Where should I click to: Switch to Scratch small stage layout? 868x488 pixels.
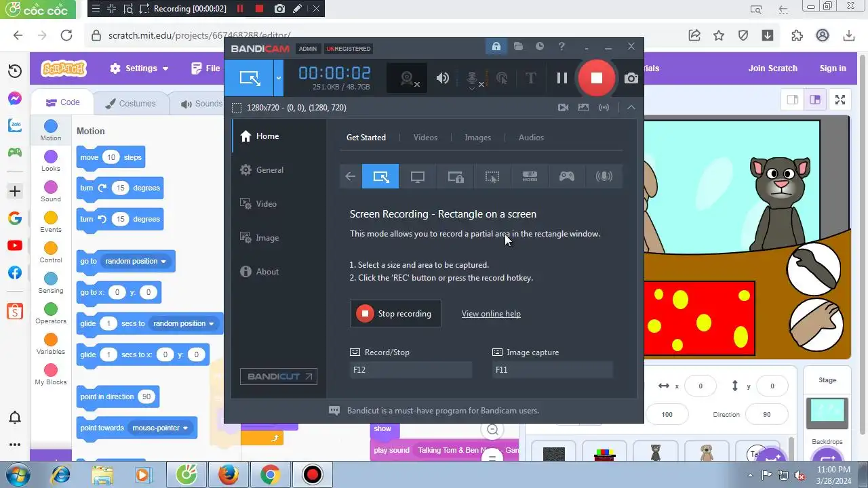792,100
